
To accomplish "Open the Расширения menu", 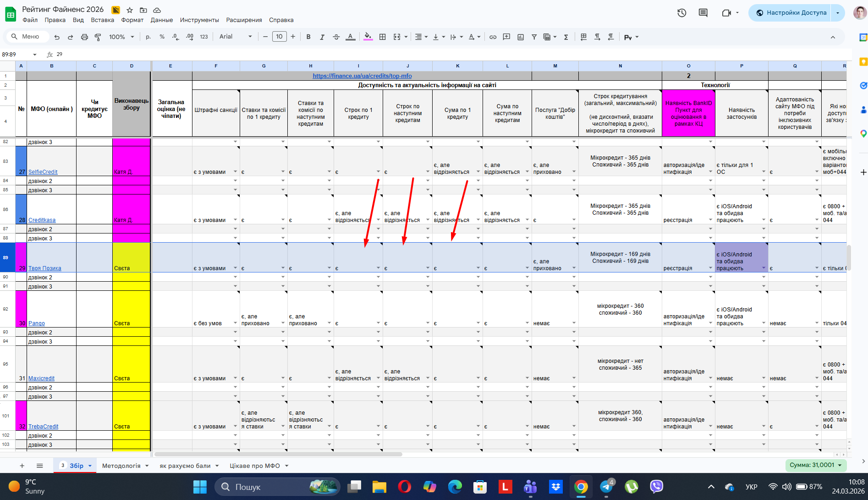I will tap(244, 20).
